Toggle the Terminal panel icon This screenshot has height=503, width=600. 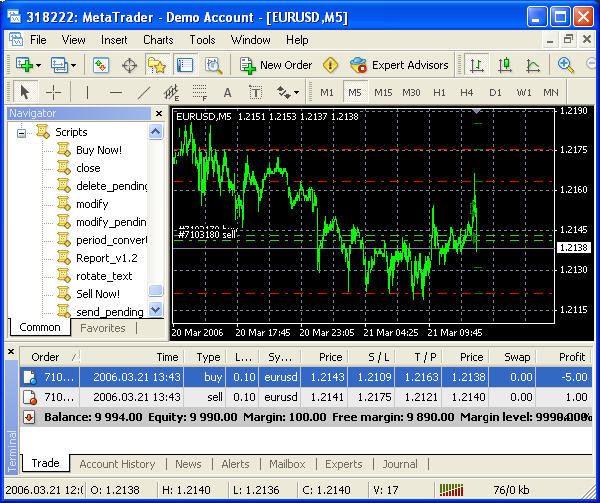185,65
